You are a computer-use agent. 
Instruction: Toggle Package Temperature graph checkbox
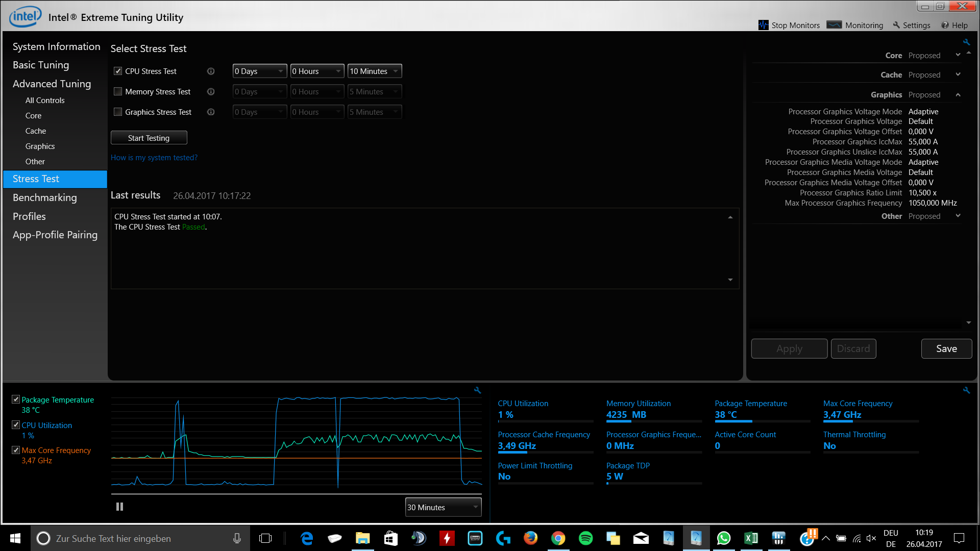click(x=16, y=399)
